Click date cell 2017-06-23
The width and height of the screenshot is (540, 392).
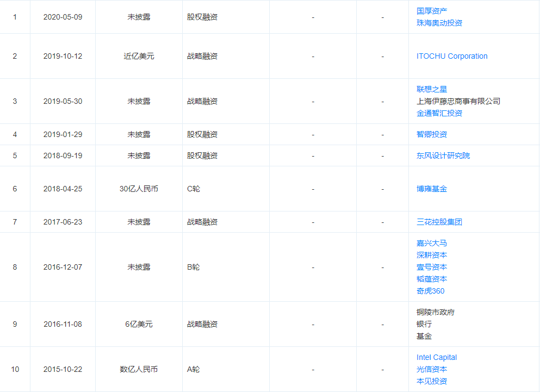coord(63,222)
